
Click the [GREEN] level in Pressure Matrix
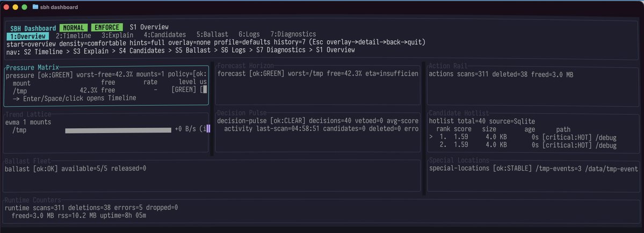click(x=184, y=90)
